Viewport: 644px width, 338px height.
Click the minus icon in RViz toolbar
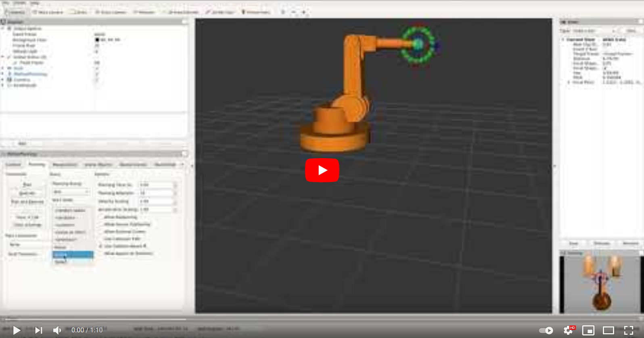coord(293,12)
